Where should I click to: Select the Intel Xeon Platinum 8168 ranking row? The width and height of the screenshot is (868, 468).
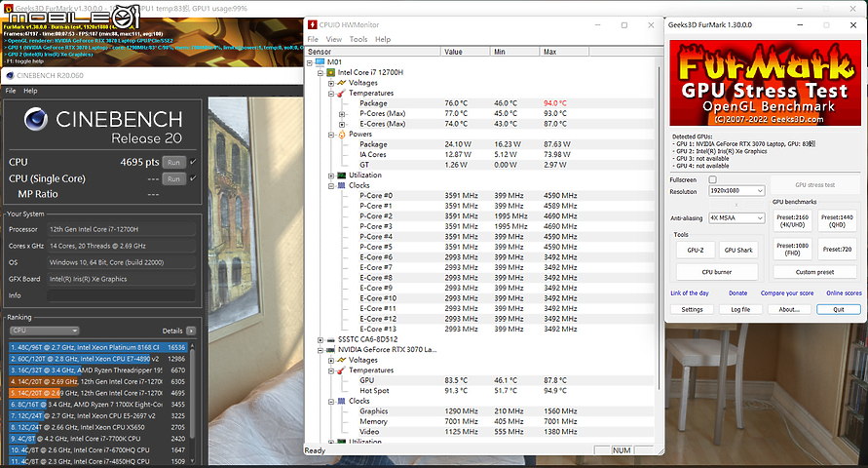coord(97,347)
